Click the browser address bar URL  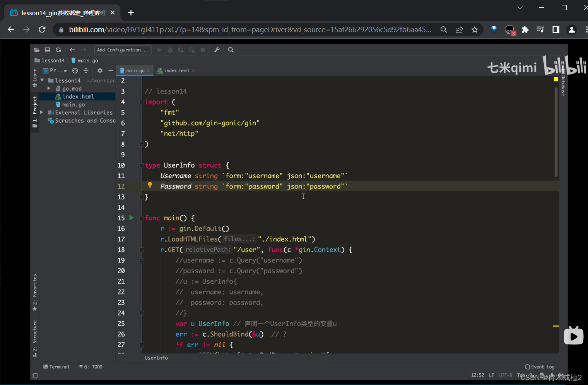250,29
